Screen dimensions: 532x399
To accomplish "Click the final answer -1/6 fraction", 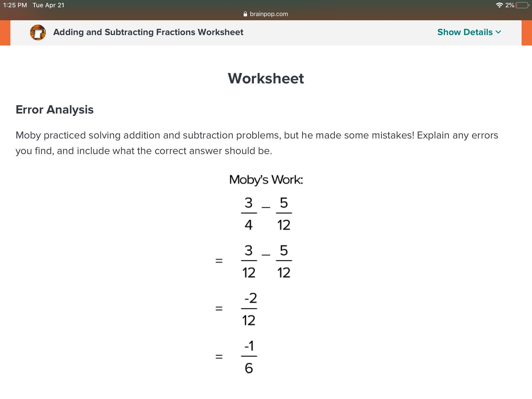I will point(249,357).
